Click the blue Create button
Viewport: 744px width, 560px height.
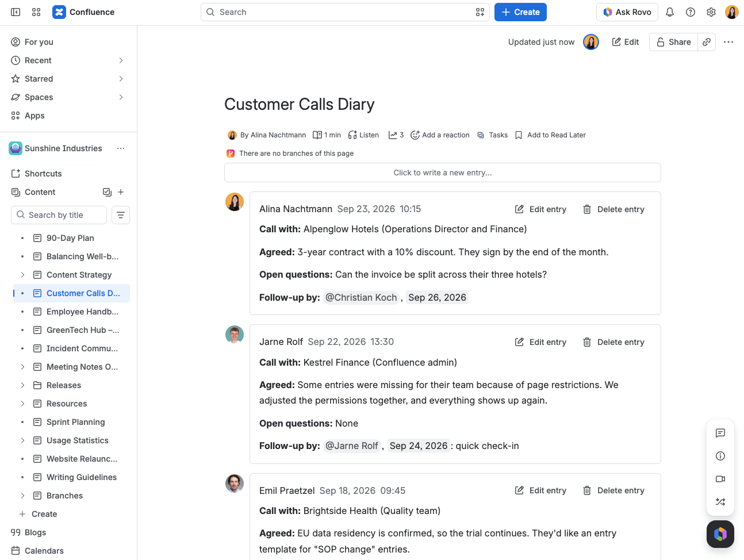[520, 12]
